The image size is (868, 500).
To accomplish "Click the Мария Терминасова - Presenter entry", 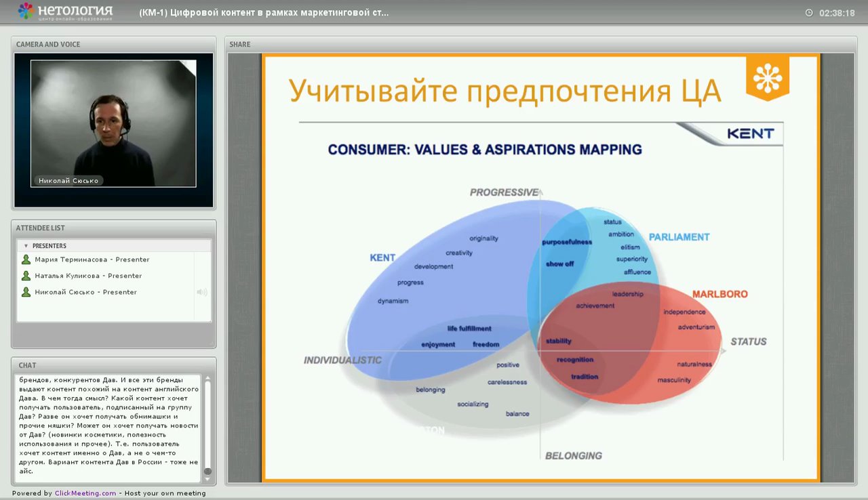I will pyautogui.click(x=89, y=259).
